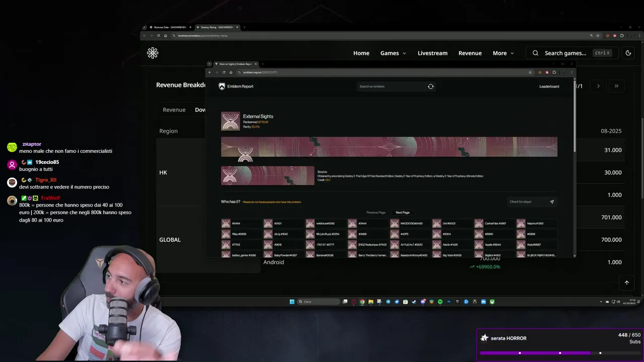644x362 pixels.
Task: Open the Games dropdown menu
Action: (x=393, y=53)
